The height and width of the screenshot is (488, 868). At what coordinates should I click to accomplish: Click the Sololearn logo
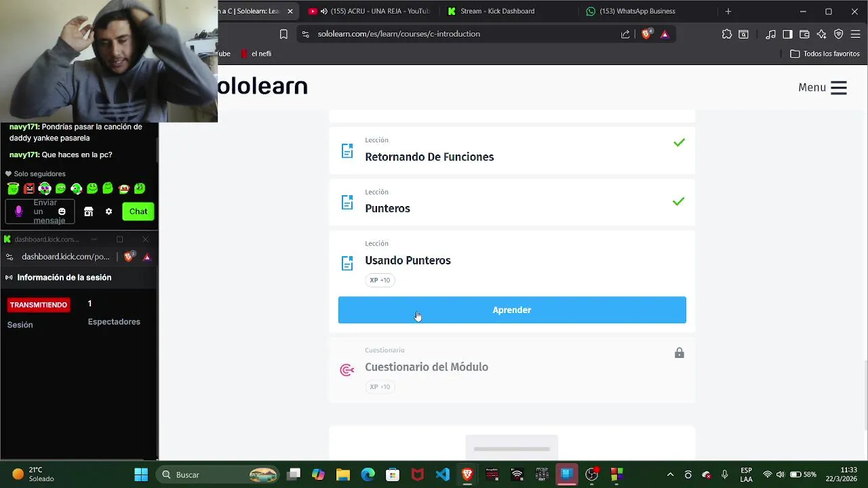pyautogui.click(x=262, y=87)
